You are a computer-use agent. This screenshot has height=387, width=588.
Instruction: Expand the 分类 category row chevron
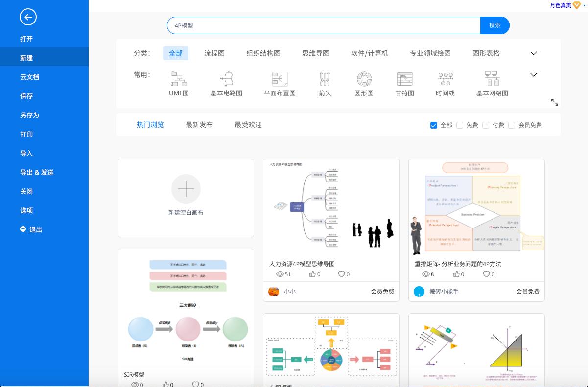pyautogui.click(x=533, y=53)
